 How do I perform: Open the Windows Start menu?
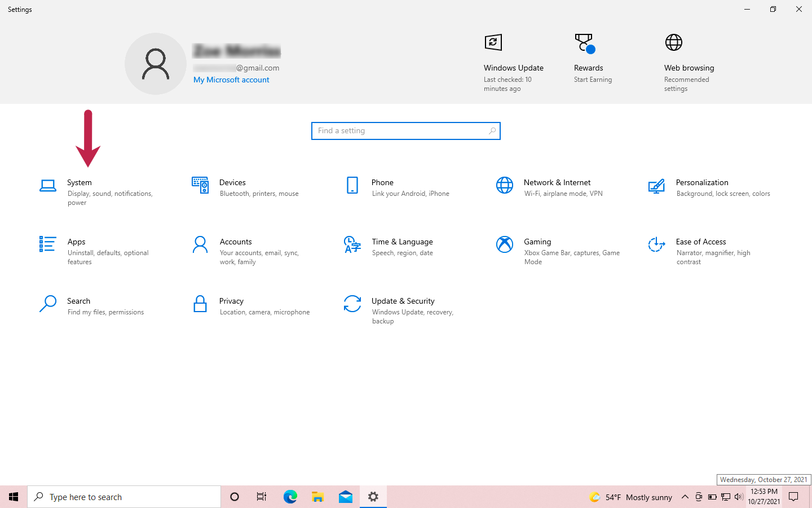click(14, 497)
